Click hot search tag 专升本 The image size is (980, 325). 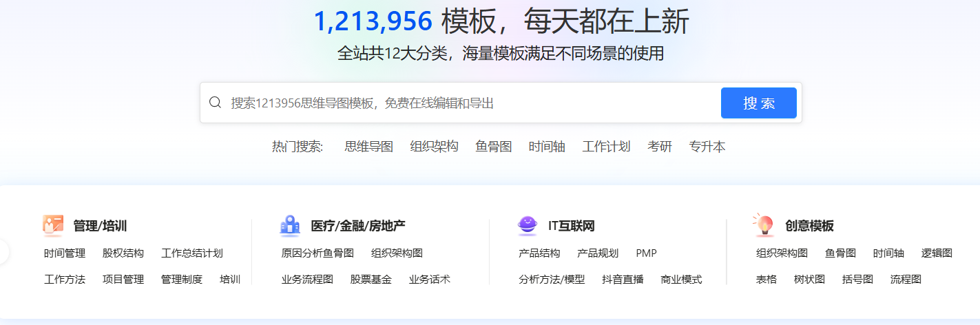coord(707,147)
